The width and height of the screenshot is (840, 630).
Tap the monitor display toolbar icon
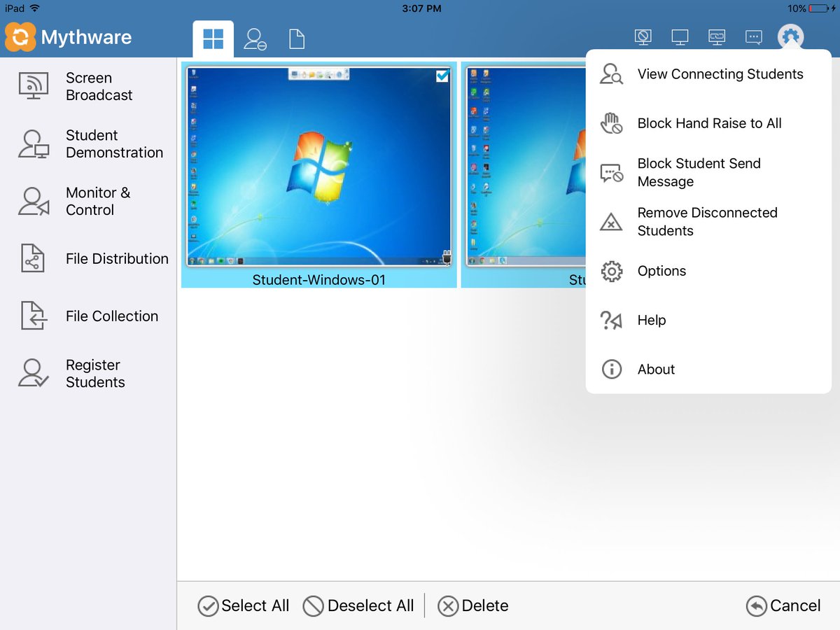(x=680, y=37)
